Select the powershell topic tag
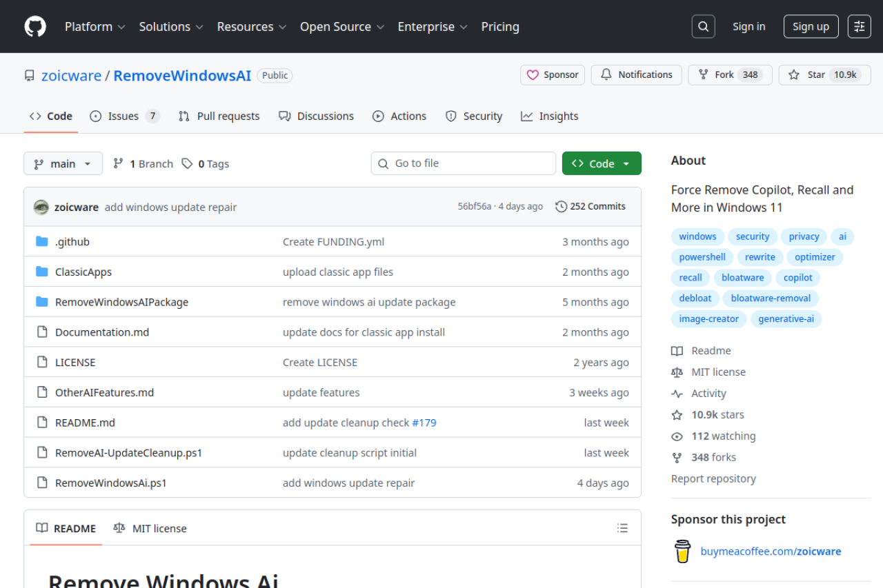The image size is (883, 588). point(702,257)
